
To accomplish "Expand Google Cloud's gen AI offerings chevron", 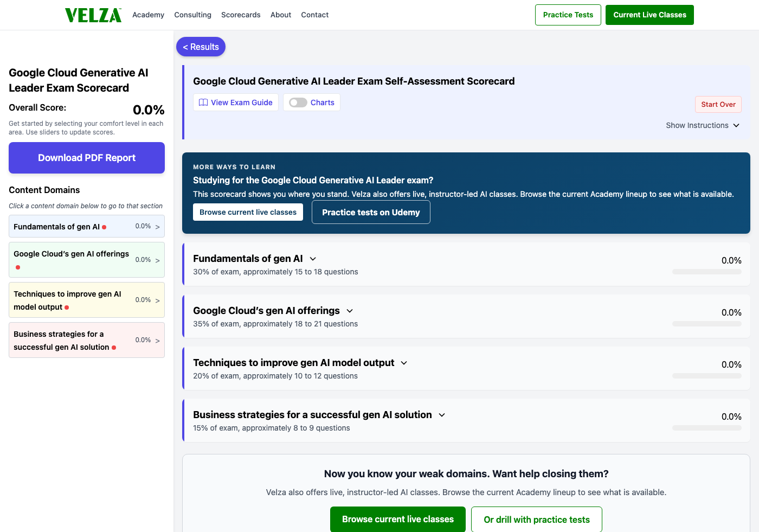I will click(350, 311).
